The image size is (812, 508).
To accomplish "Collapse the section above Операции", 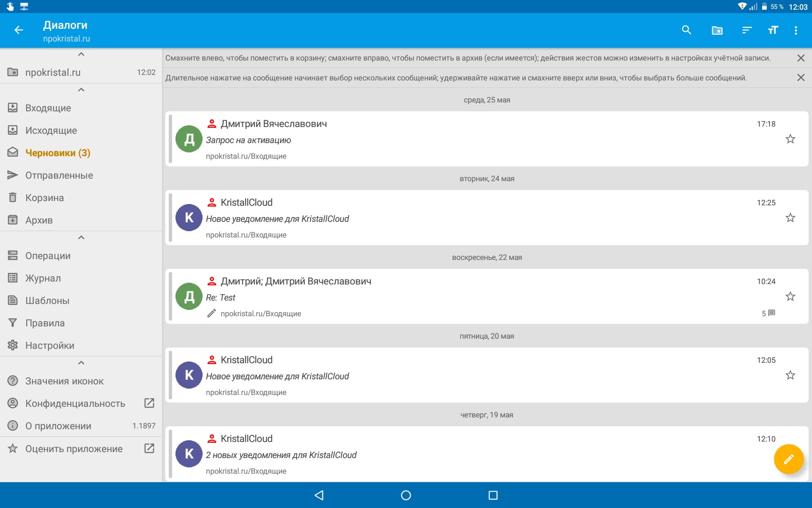I will [81, 237].
